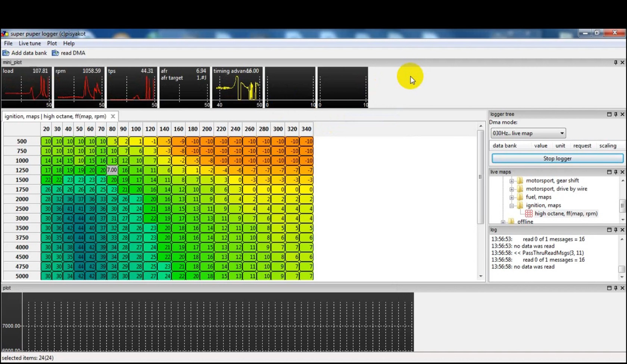Screen dimensions: 627x364
Task: Expand motorsport, drive by wire node
Action: click(x=512, y=189)
